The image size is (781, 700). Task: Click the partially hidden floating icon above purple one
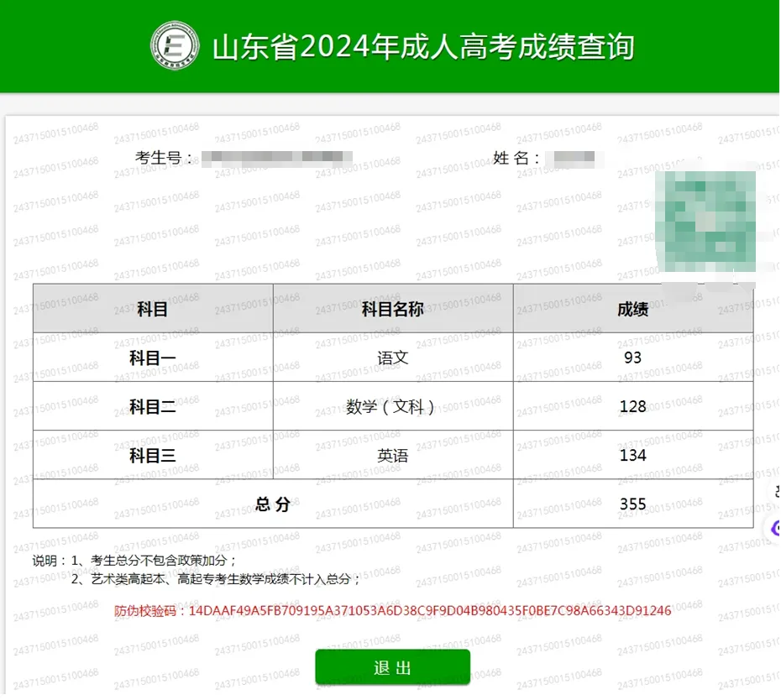click(x=775, y=492)
